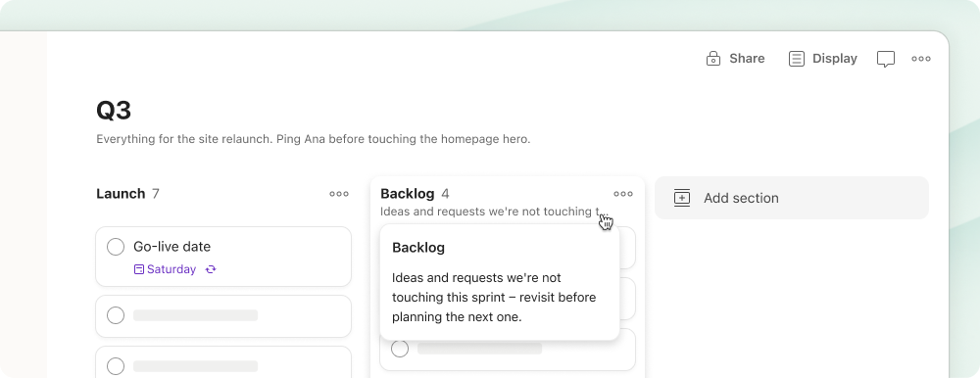Click the Launch section heading

click(x=121, y=194)
